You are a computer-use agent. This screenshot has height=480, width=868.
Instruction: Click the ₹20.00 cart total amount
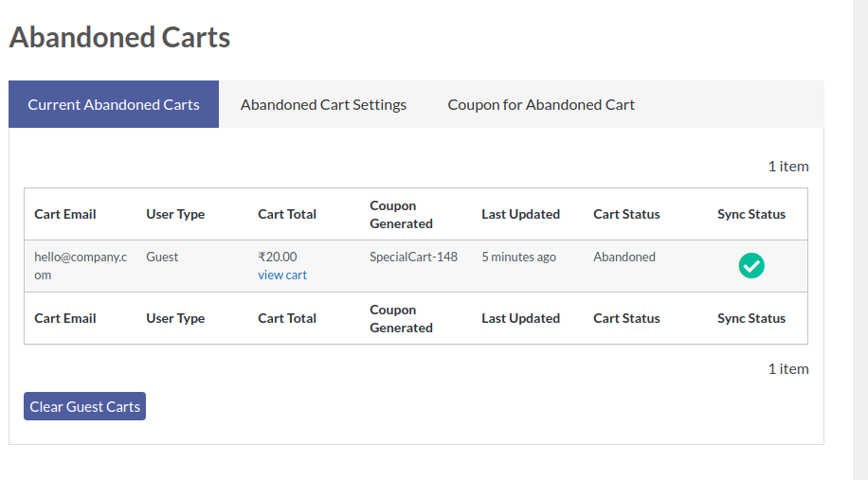[278, 257]
